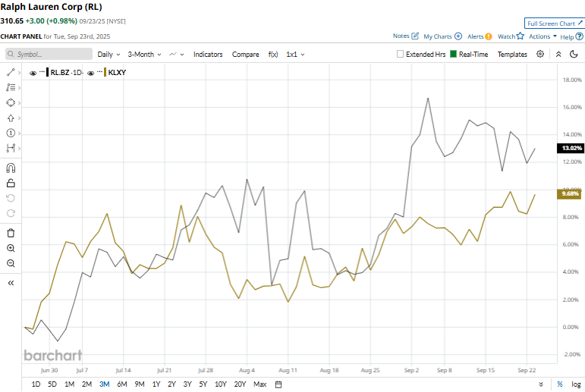Expand bottom panel double-chevron down
This screenshot has width=585, height=392.
point(541,384)
